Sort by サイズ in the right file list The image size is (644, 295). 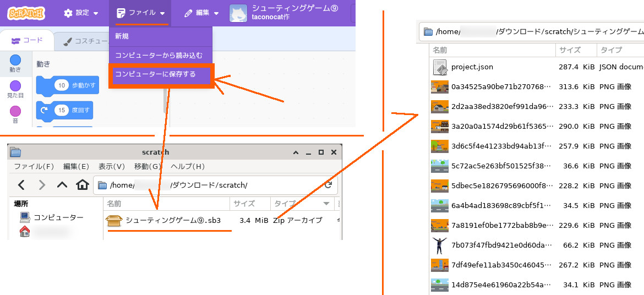pos(576,50)
